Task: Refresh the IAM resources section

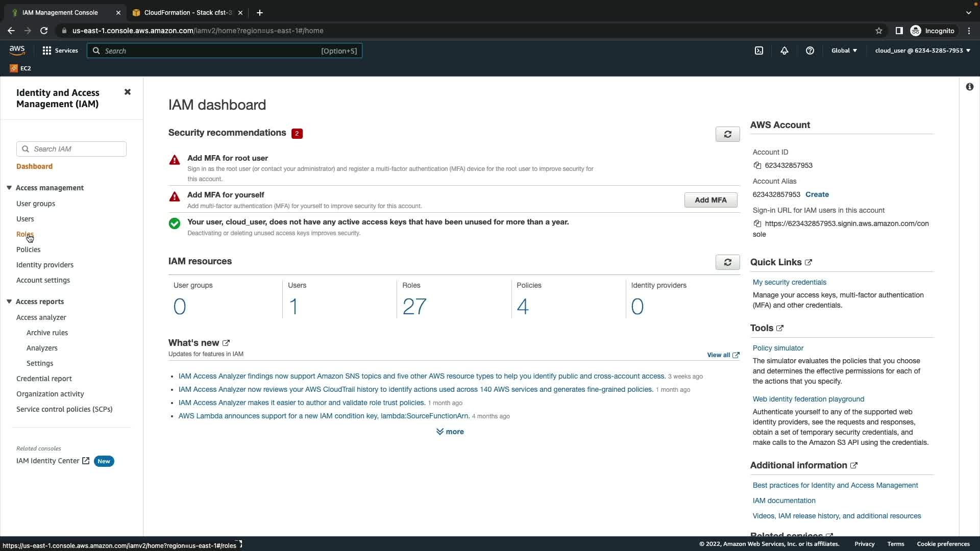Action: point(727,262)
